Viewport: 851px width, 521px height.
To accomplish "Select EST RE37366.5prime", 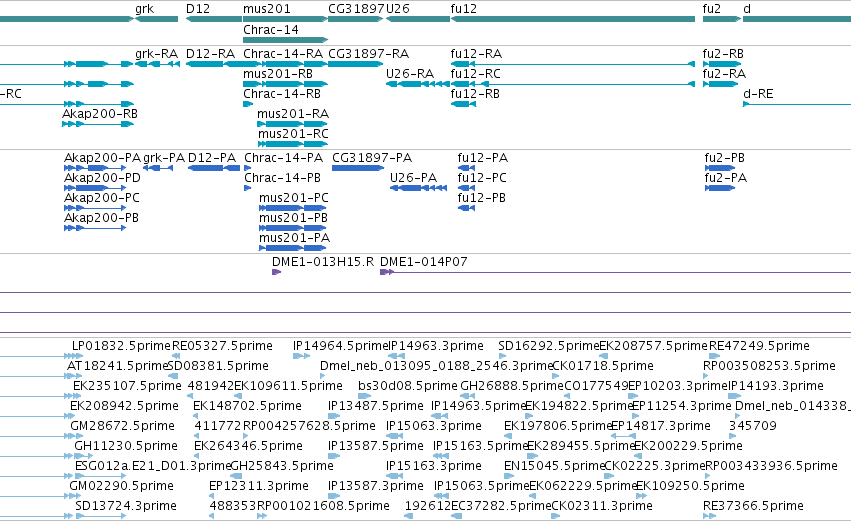I will point(753,507).
